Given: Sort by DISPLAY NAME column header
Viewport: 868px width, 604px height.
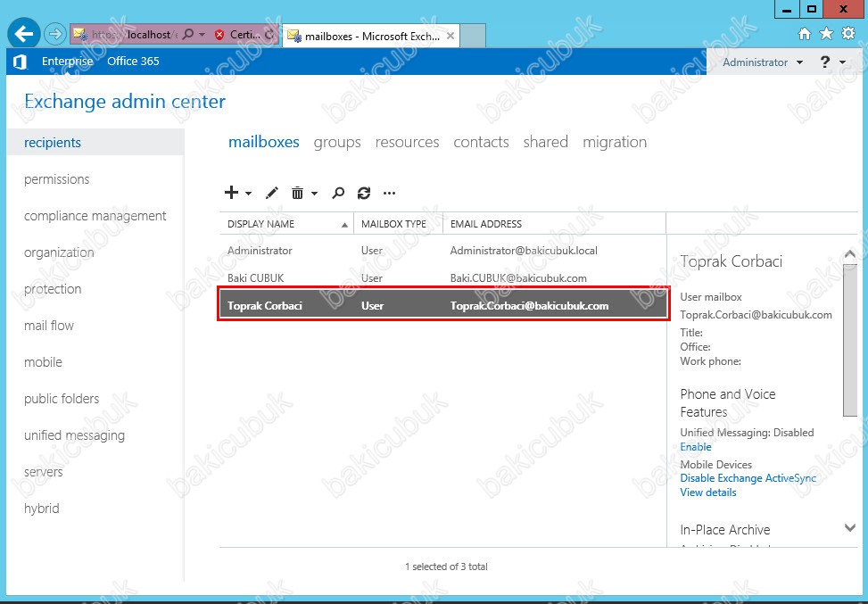Looking at the screenshot, I should click(286, 224).
